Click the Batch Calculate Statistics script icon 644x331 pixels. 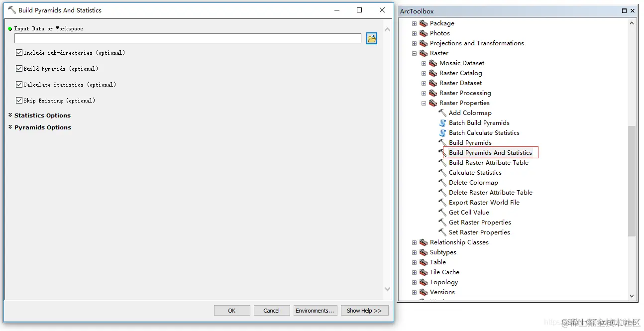(x=442, y=133)
